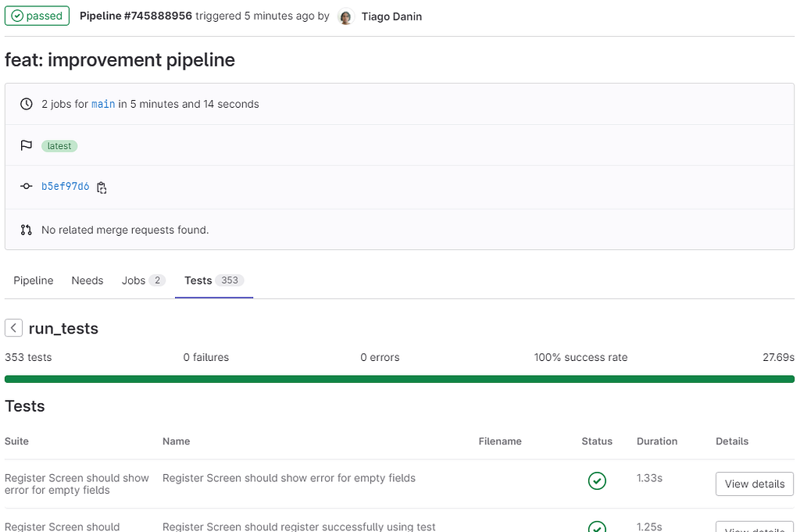This screenshot has width=800, height=532.
Task: Click the copy commit SHA icon
Action: pos(102,187)
